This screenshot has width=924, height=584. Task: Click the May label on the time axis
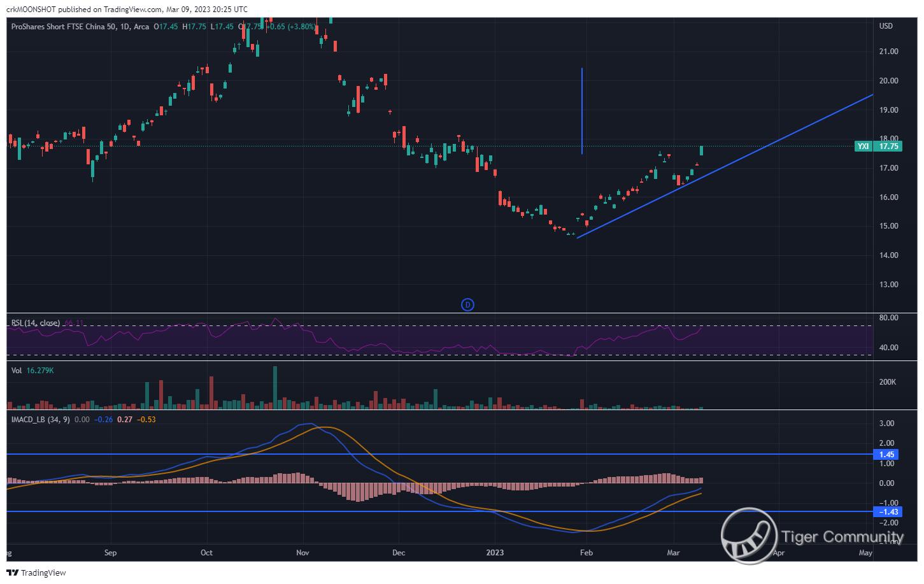[865, 553]
